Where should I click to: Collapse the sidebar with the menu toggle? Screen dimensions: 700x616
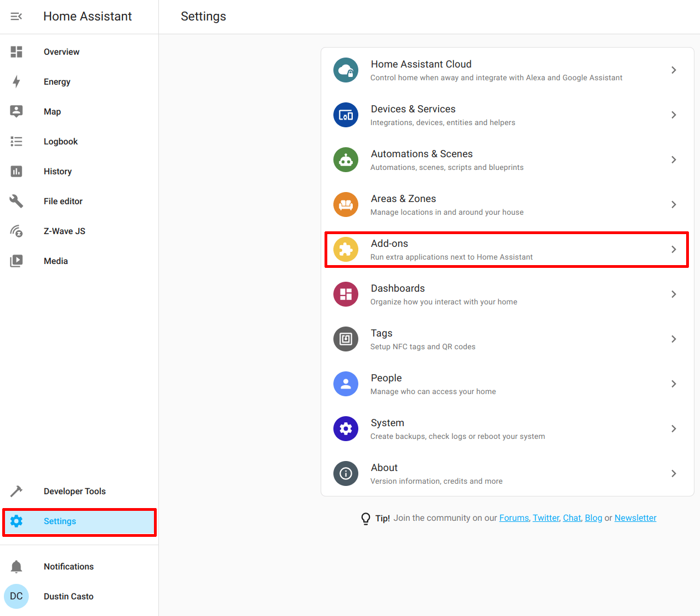point(16,16)
